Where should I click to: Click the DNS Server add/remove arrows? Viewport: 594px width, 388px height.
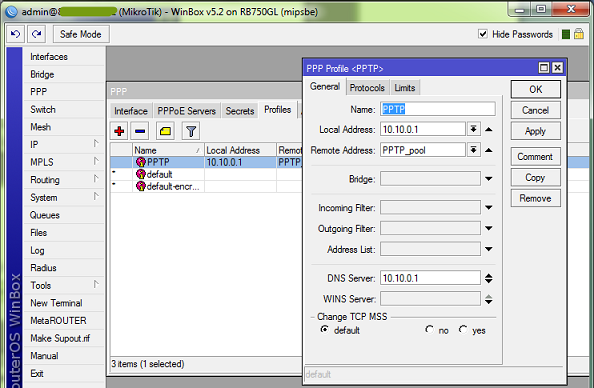489,278
